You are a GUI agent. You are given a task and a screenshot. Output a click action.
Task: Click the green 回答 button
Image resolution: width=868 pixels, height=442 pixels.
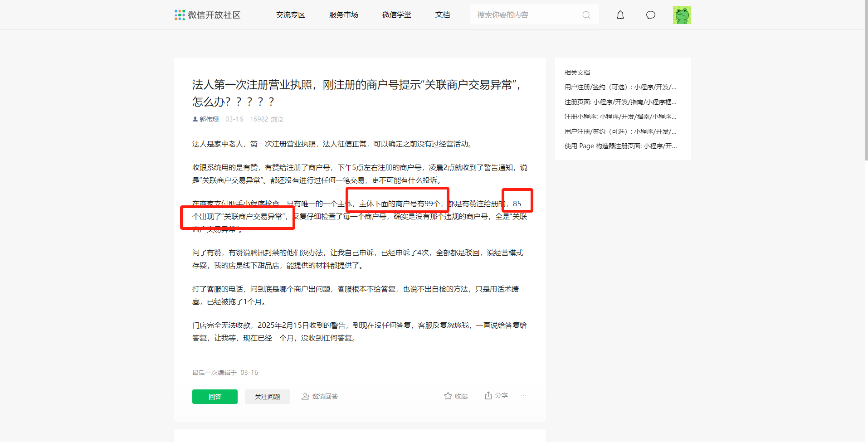tap(215, 397)
